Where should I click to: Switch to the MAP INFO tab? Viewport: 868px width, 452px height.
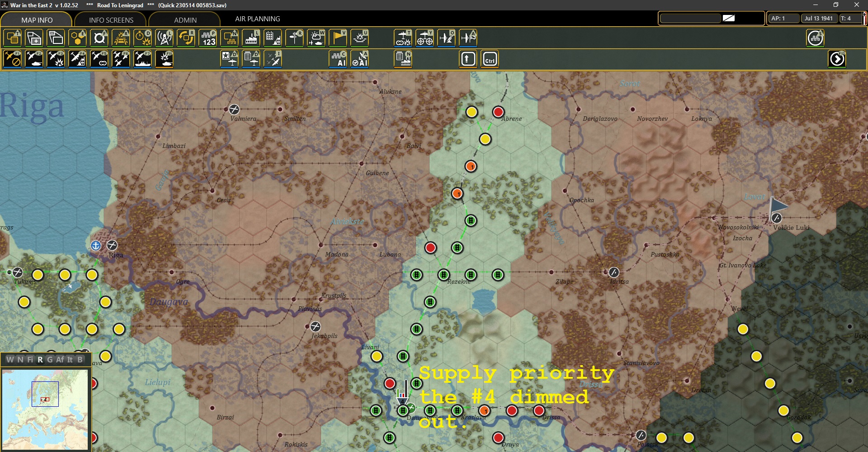pos(37,20)
